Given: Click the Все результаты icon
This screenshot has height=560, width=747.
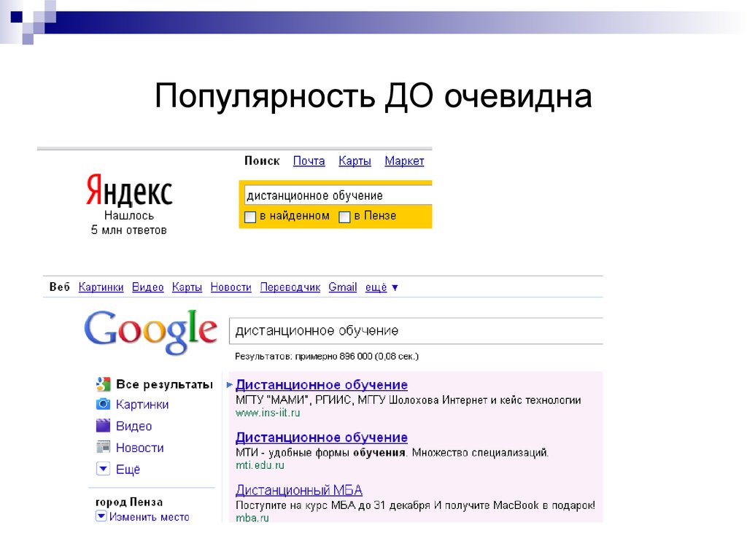Looking at the screenshot, I should (x=101, y=384).
